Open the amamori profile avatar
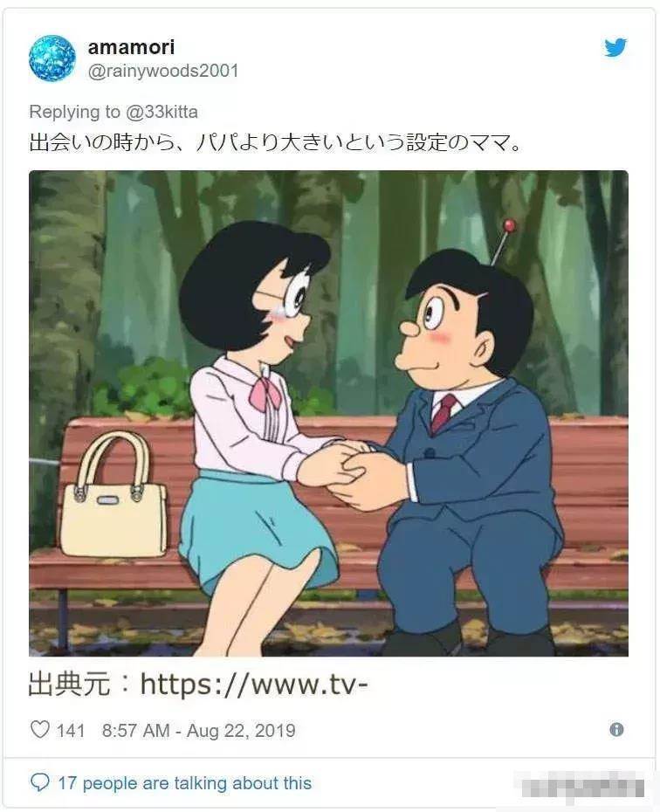Viewport: 660px width, 812px height. (52, 58)
